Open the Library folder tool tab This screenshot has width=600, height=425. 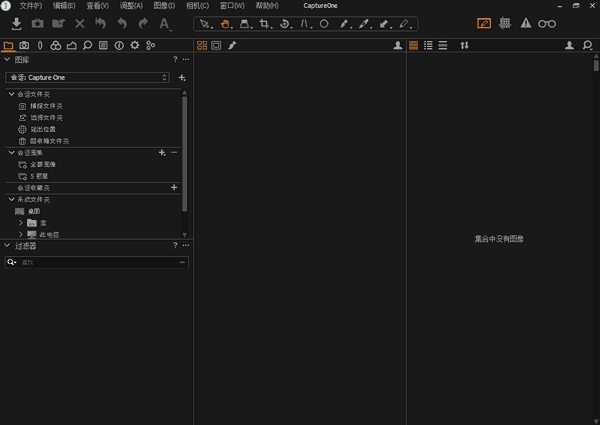click(x=8, y=46)
